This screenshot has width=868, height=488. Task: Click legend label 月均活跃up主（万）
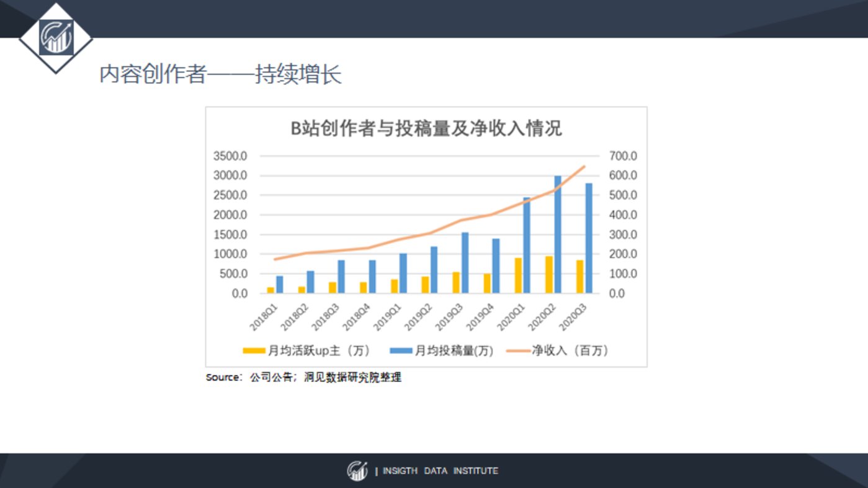[319, 351]
